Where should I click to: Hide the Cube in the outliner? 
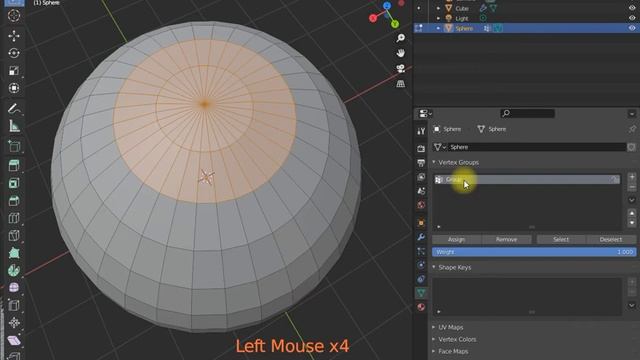click(632, 8)
